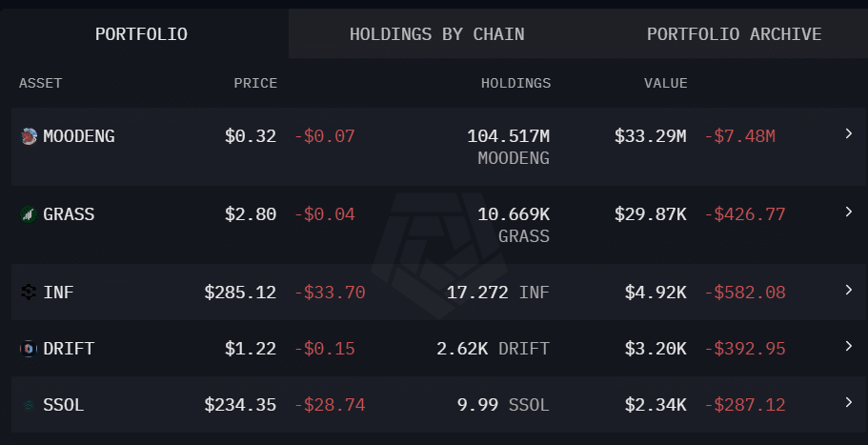The image size is (868, 445).
Task: Expand the MOODENG row chevron
Action: (849, 133)
